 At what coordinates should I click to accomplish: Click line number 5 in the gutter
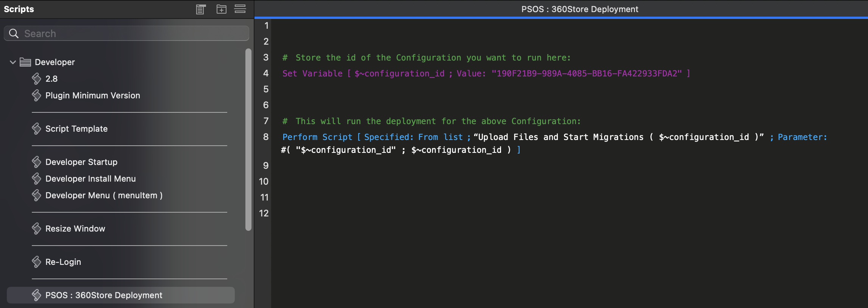click(266, 89)
